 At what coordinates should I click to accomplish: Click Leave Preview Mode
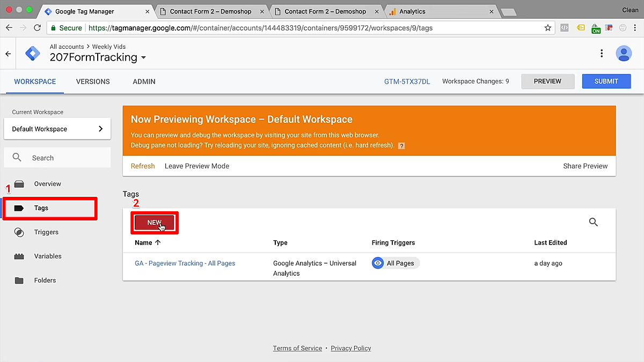[197, 166]
